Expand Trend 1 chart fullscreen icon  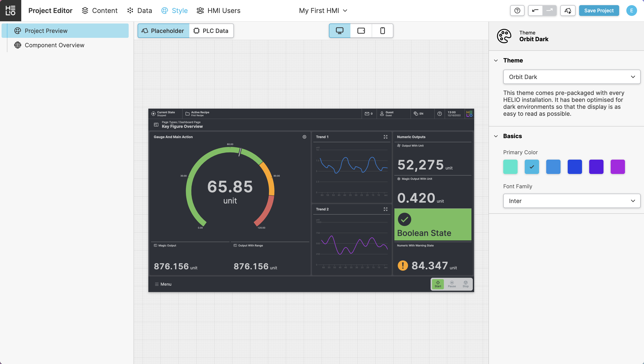point(386,137)
